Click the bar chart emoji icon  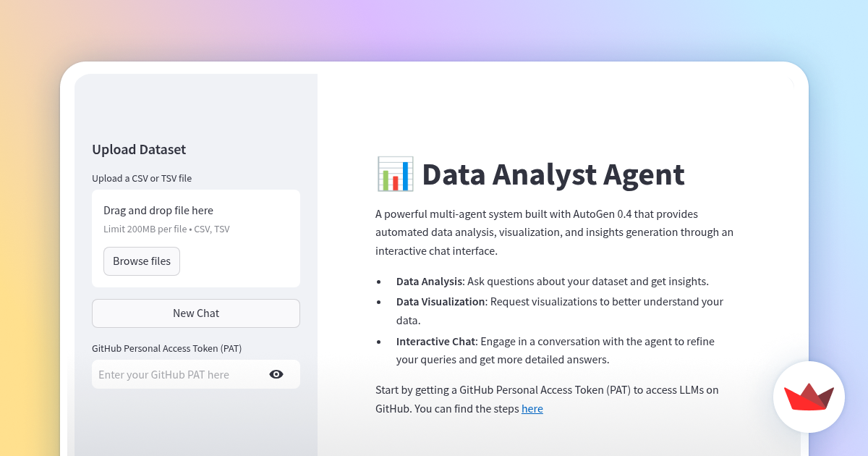(x=395, y=174)
